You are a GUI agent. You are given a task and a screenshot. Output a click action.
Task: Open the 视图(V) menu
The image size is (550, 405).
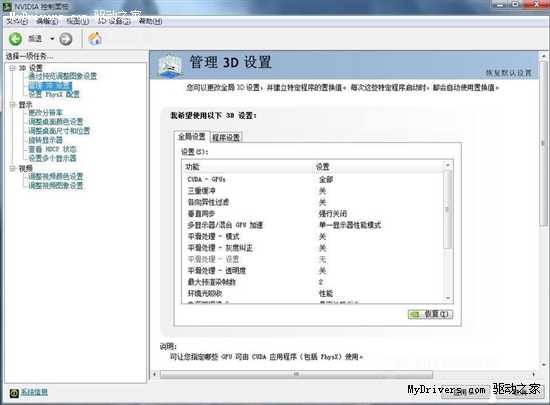pos(78,21)
